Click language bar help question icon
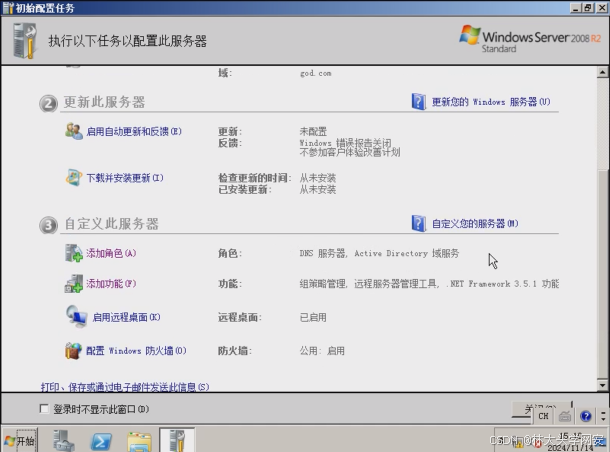This screenshot has height=452, width=610. click(x=586, y=416)
